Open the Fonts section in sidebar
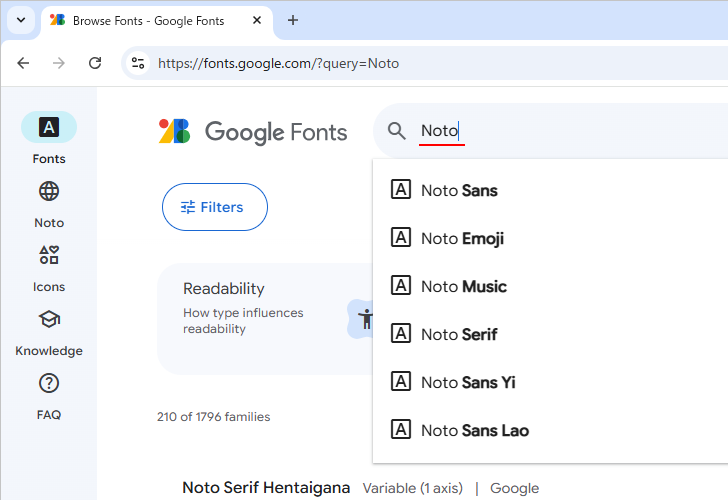 pos(48,128)
